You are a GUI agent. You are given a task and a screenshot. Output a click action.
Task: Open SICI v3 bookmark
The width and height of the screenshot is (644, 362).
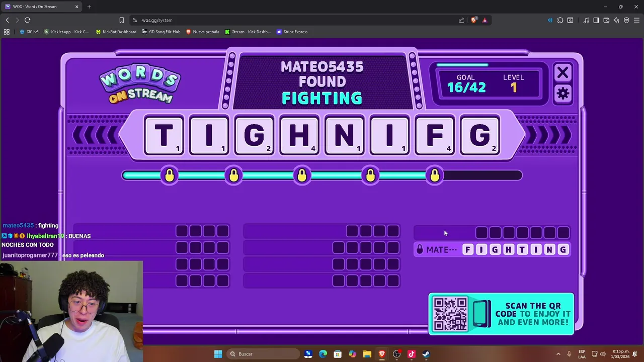29,32
